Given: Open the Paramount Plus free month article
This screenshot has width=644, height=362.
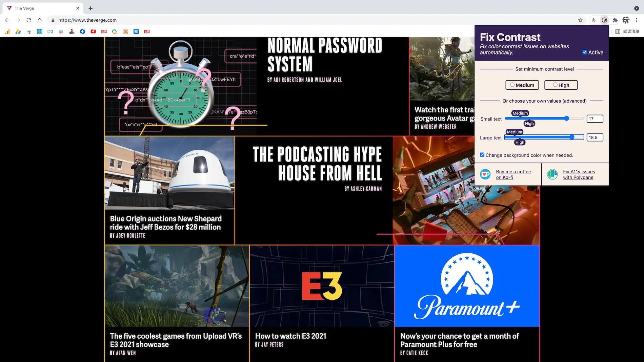Looking at the screenshot, I should tap(459, 340).
